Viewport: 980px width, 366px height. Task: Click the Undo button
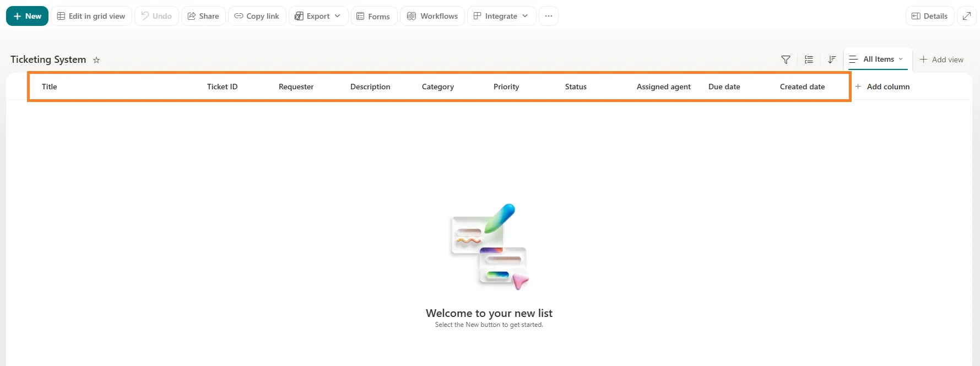point(156,16)
